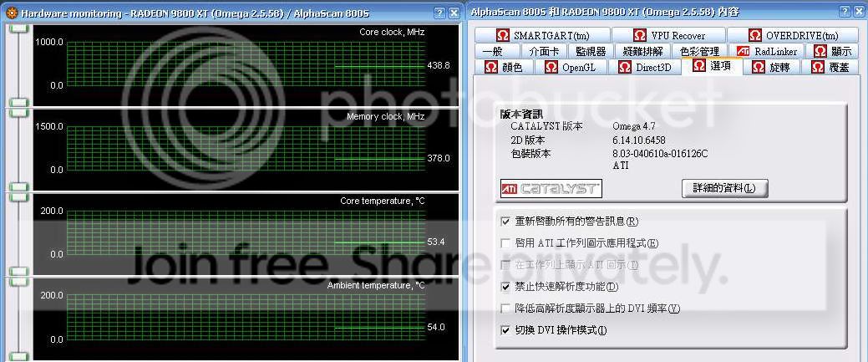Click the omega icon on VPU Recover tab
Viewport: 868px width, 362px height.
tap(639, 36)
